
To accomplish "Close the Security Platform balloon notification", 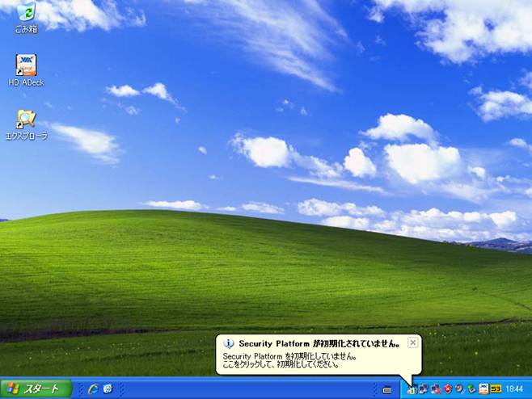I will 412,342.
